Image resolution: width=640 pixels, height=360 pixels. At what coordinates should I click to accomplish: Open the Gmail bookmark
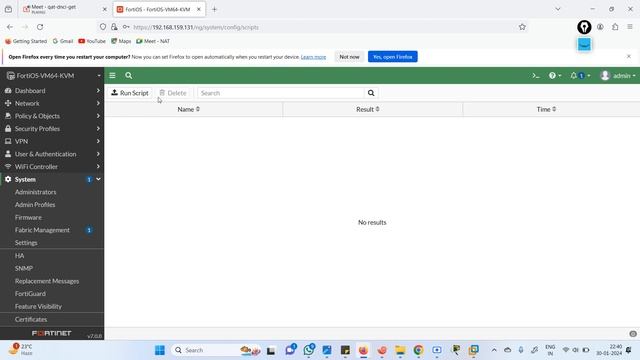click(63, 41)
